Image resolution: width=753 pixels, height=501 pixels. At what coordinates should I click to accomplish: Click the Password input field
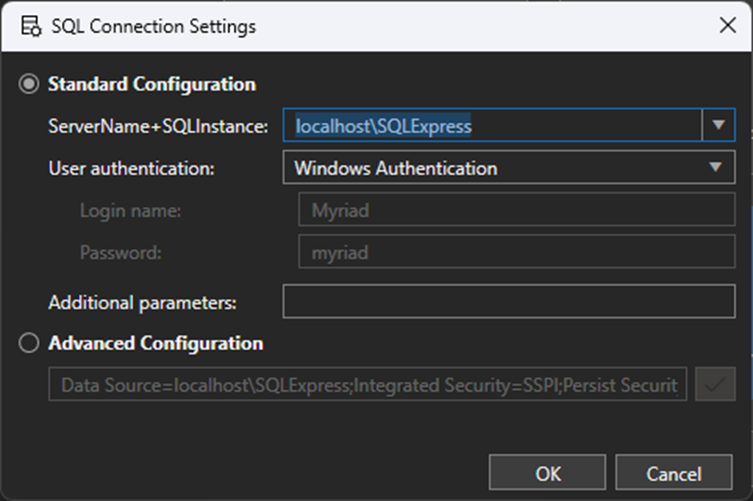[x=516, y=253]
